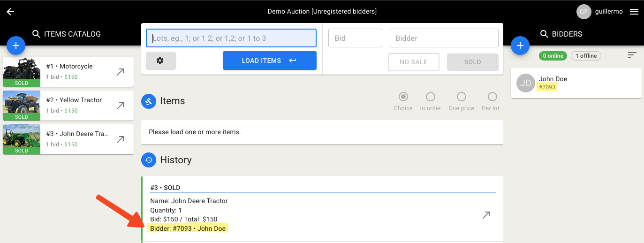
Task: Filter by 1 offline bidders chip
Action: (x=586, y=56)
